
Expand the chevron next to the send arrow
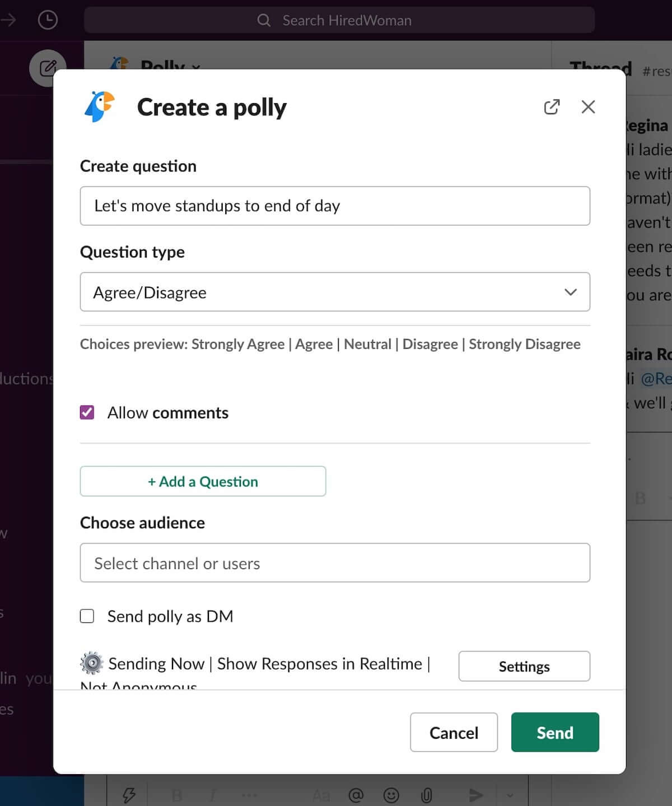coord(510,794)
